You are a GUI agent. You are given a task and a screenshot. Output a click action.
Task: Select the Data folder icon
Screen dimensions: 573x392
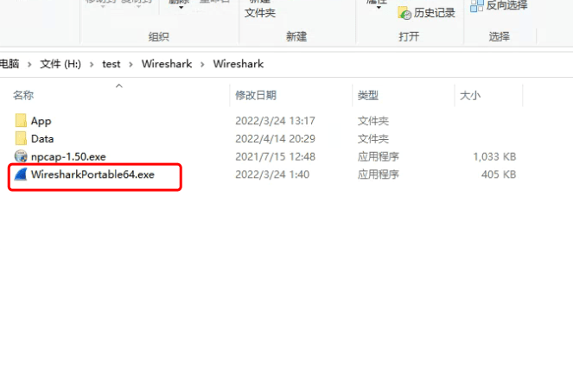tap(21, 138)
